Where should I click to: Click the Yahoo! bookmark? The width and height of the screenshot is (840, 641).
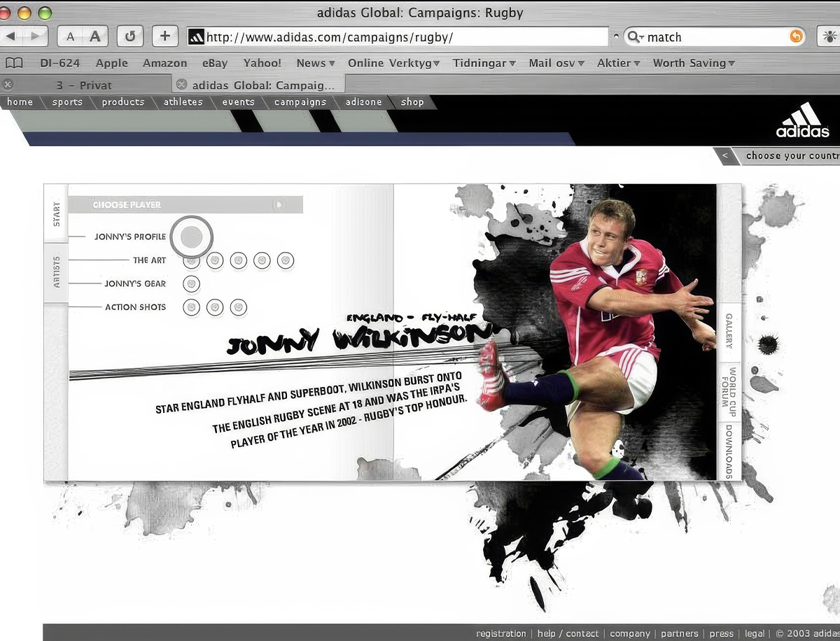click(x=262, y=63)
